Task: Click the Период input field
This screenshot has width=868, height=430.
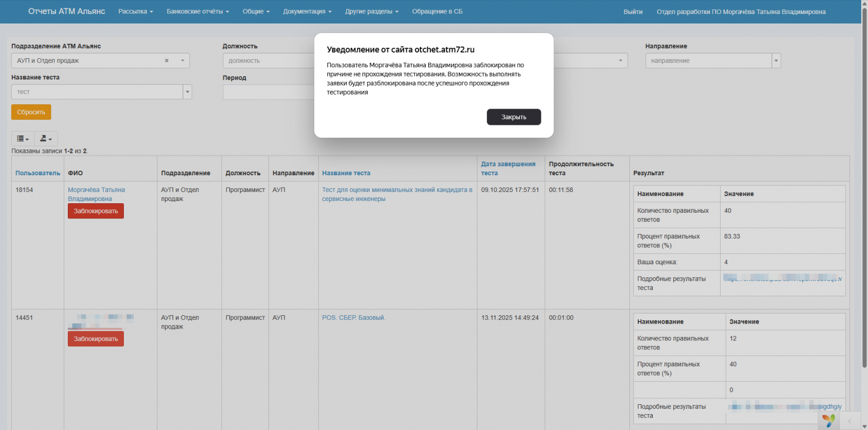Action: (268, 92)
